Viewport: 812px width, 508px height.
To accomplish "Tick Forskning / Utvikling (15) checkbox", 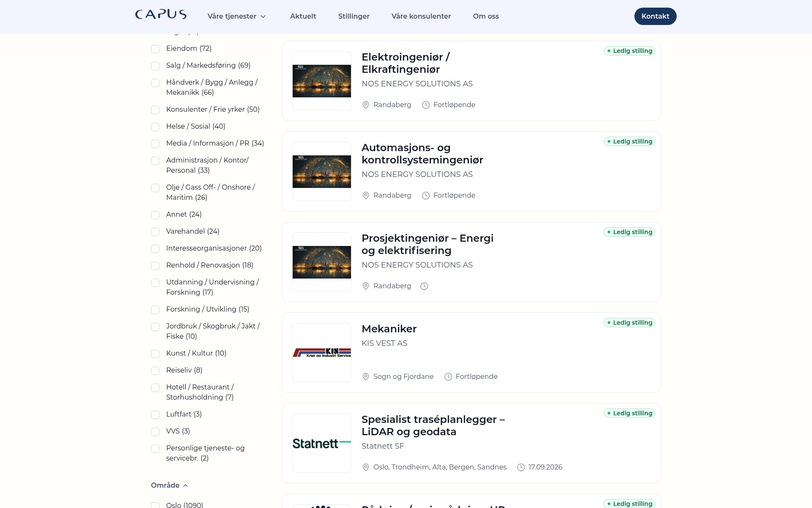I will [x=155, y=310].
